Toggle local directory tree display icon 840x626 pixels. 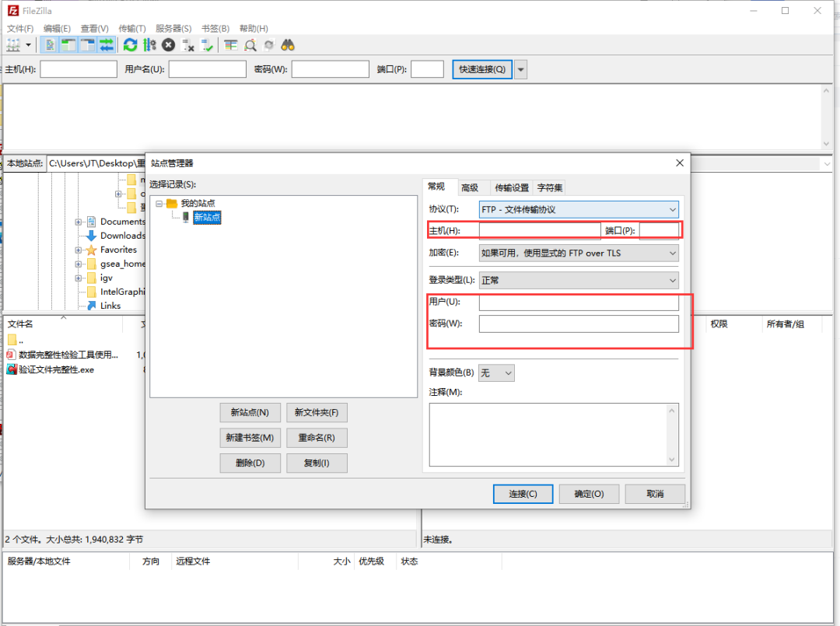(68, 46)
